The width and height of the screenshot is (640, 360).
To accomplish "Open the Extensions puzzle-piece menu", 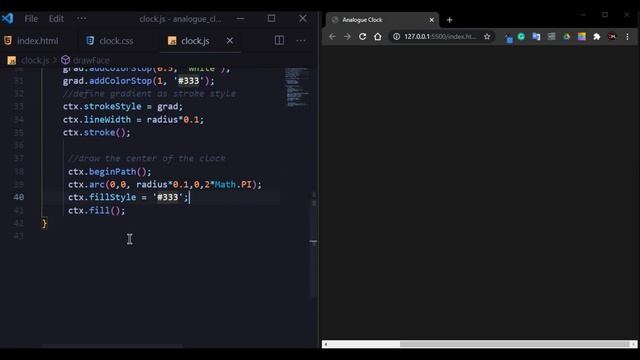I will pyautogui.click(x=597, y=37).
